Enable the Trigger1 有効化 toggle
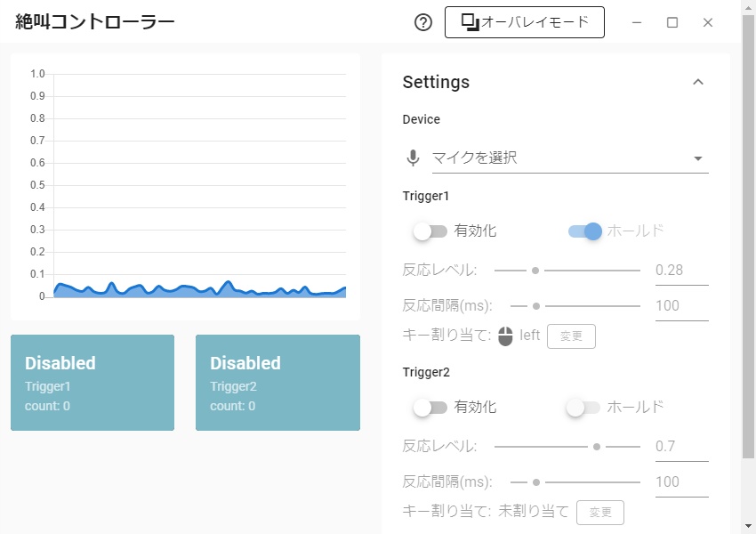This screenshot has height=534, width=756. [x=427, y=231]
